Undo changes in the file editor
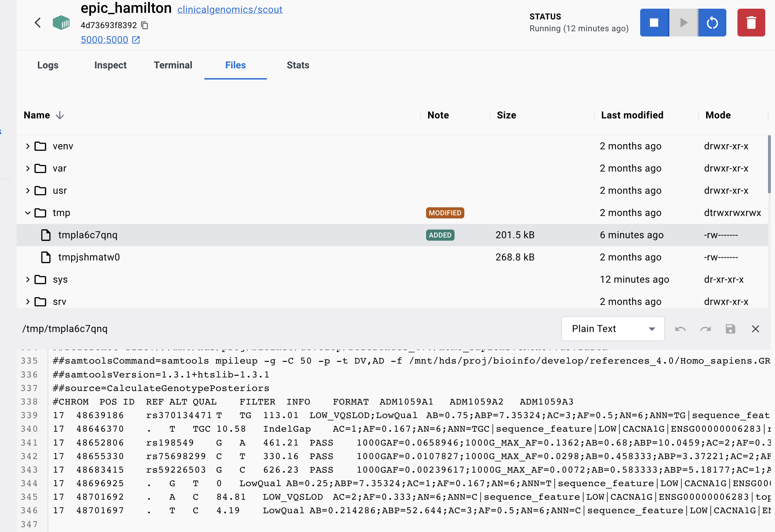The width and height of the screenshot is (775, 532). (x=680, y=329)
